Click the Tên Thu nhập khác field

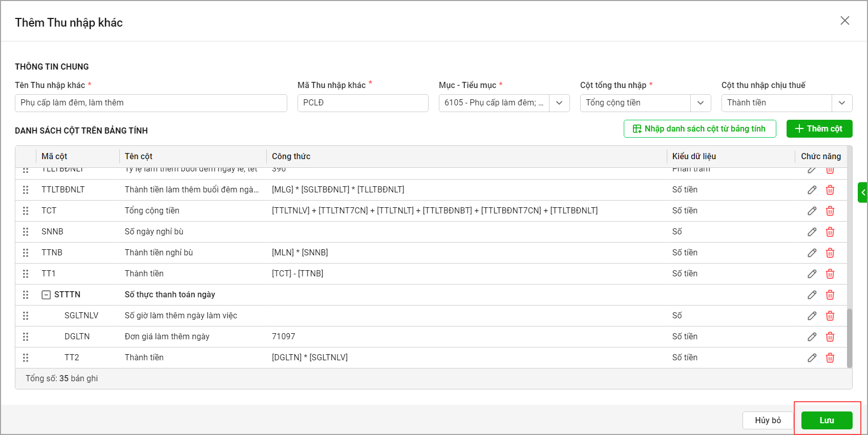[x=151, y=103]
